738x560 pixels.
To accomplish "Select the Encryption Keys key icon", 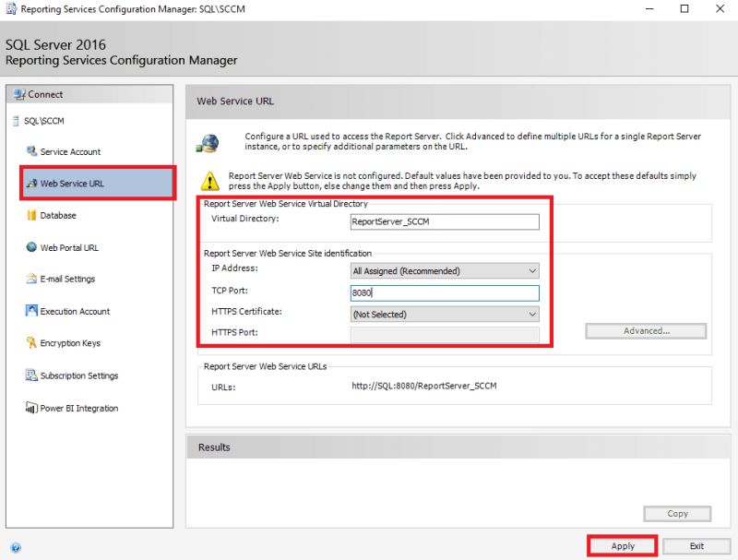I will [x=30, y=343].
